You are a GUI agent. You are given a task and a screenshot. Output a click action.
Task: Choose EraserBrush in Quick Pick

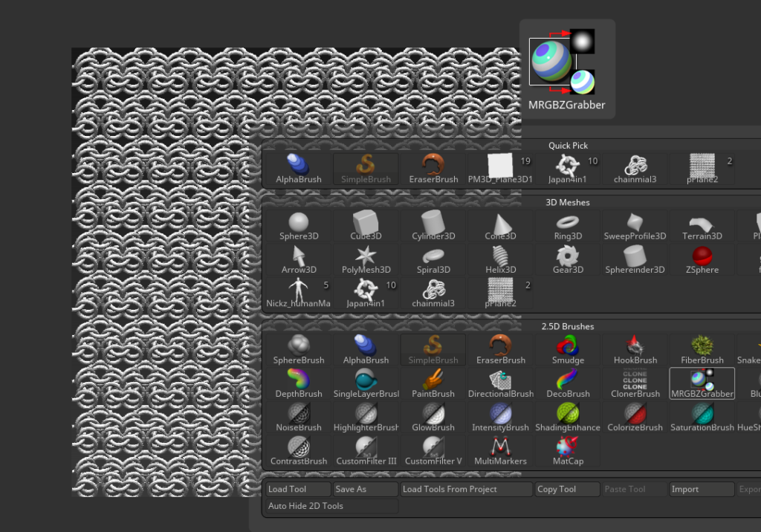pyautogui.click(x=433, y=169)
